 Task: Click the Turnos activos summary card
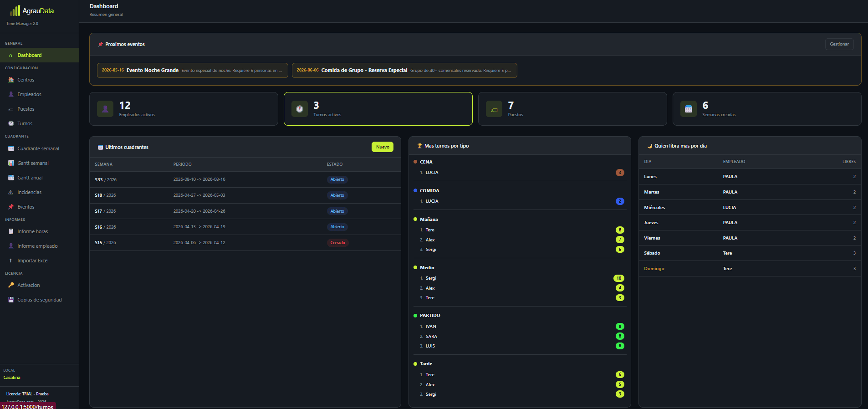click(x=378, y=109)
